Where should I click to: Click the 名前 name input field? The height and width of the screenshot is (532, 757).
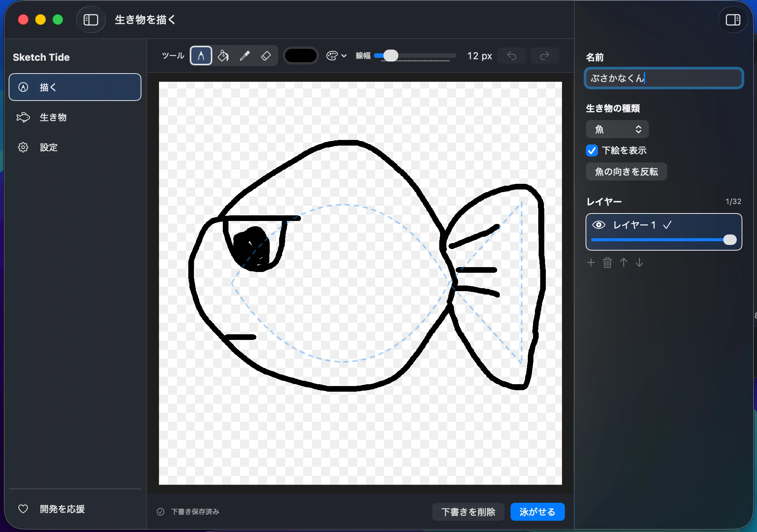664,78
